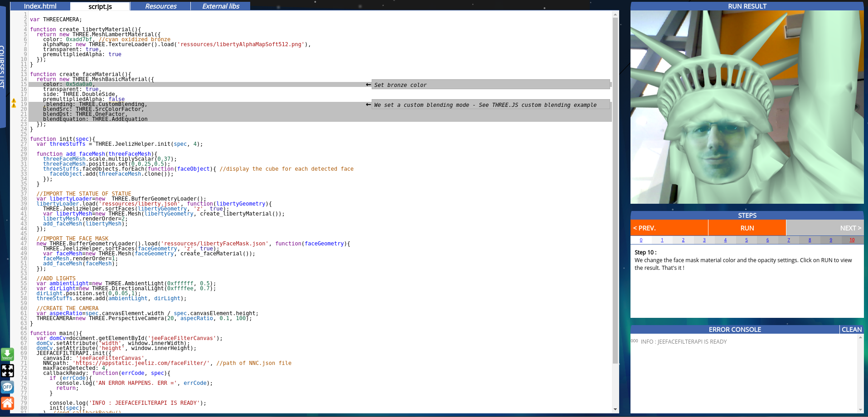Screen dimensions: 868x417
Task: Click the green Download icon
Action: coord(7,354)
